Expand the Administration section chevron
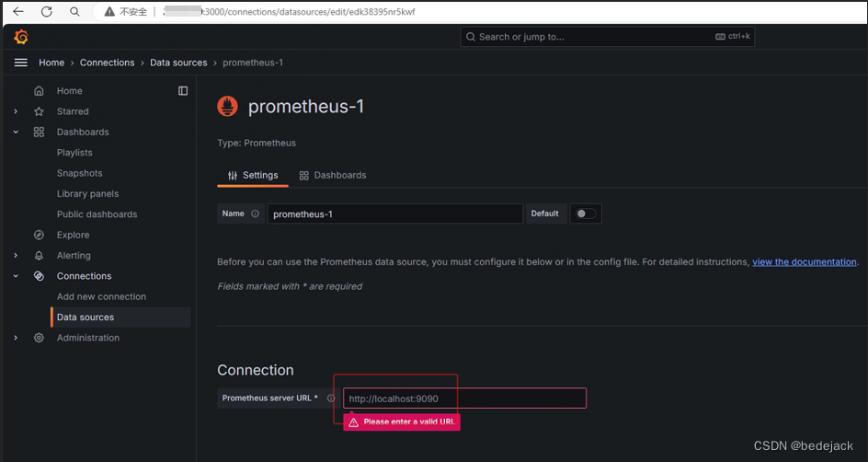 coord(16,338)
